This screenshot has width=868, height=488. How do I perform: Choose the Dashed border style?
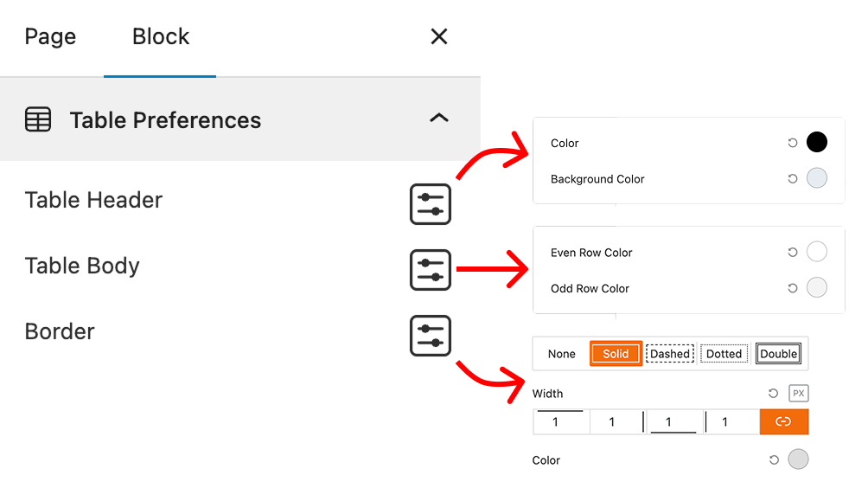click(x=670, y=354)
